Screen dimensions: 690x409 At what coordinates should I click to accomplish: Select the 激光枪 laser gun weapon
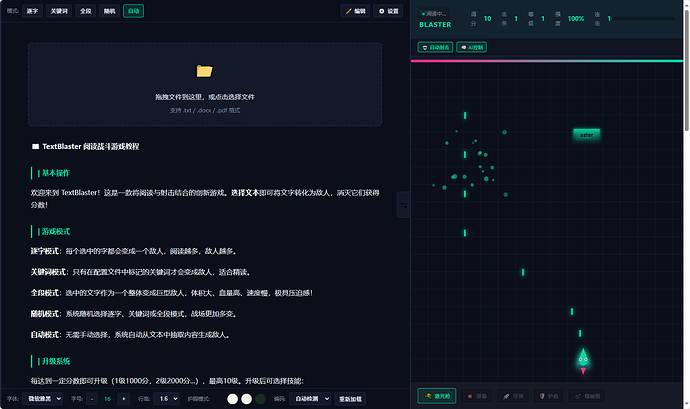click(x=437, y=396)
